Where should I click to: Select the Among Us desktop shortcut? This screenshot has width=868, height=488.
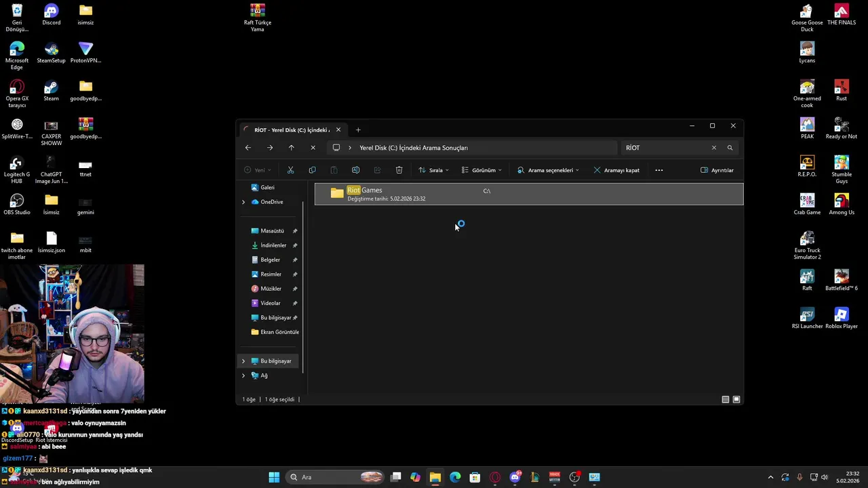(x=842, y=205)
